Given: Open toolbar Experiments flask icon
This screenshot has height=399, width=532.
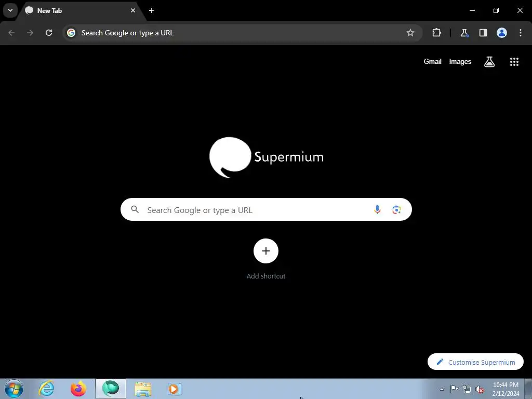Looking at the screenshot, I should (464, 33).
